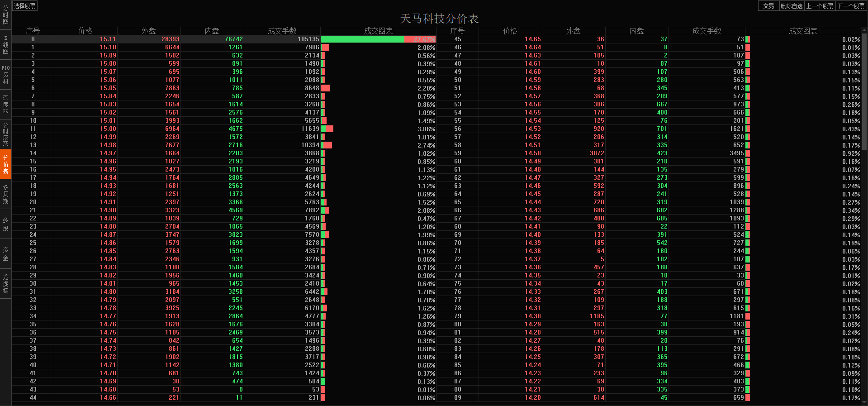Open the 龙虎榜 sidebar tab

[x=5, y=284]
